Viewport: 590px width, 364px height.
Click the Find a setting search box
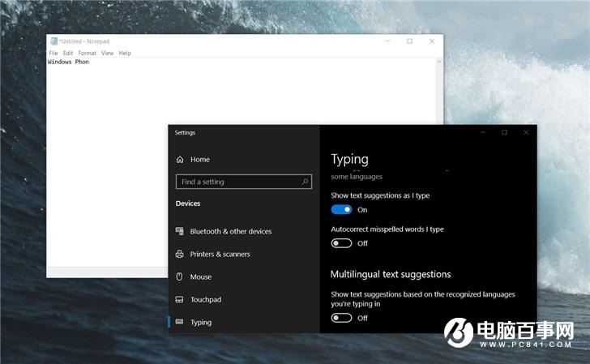pyautogui.click(x=244, y=182)
